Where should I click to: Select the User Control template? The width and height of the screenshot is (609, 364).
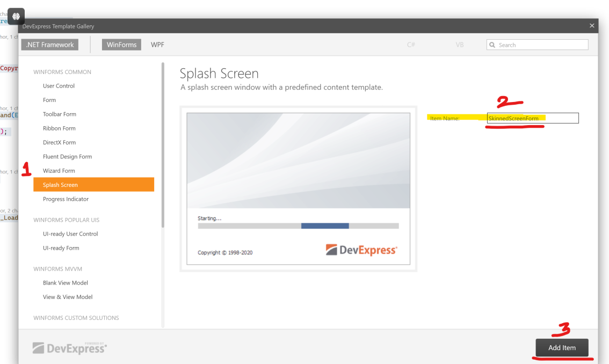click(x=59, y=86)
